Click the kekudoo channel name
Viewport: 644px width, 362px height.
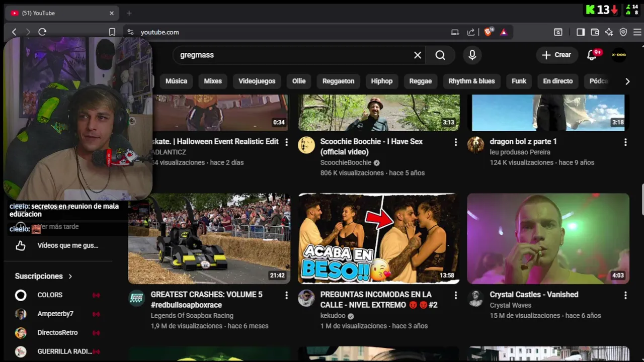pyautogui.click(x=333, y=316)
